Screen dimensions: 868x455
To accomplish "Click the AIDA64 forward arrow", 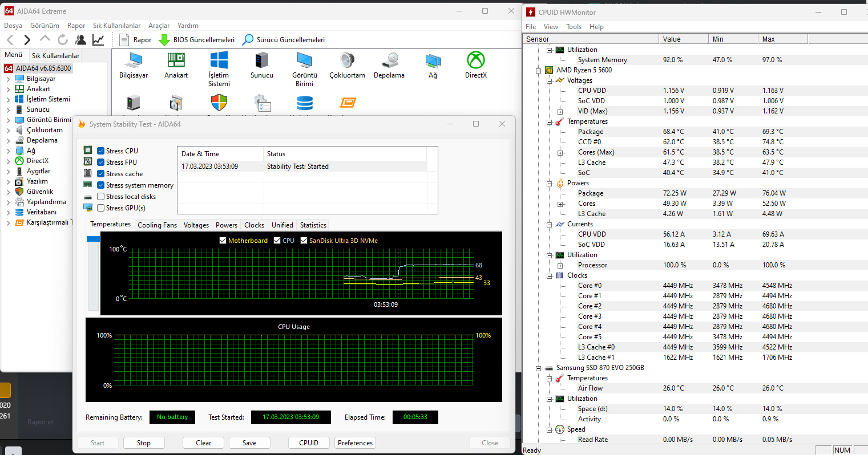I will (x=27, y=39).
